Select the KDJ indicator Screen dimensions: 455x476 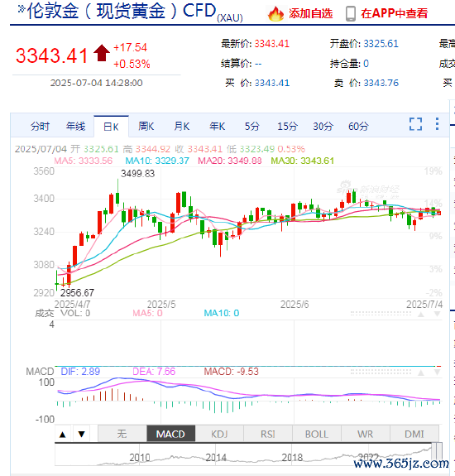pos(219,434)
